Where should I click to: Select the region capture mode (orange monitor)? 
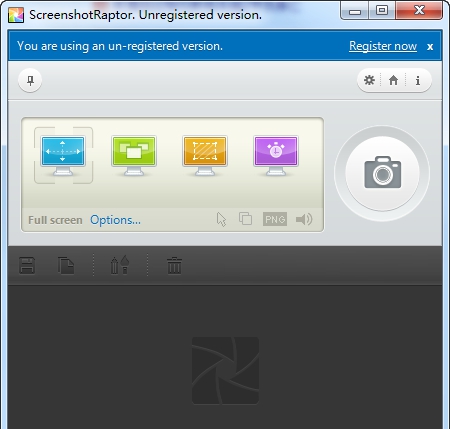point(205,155)
